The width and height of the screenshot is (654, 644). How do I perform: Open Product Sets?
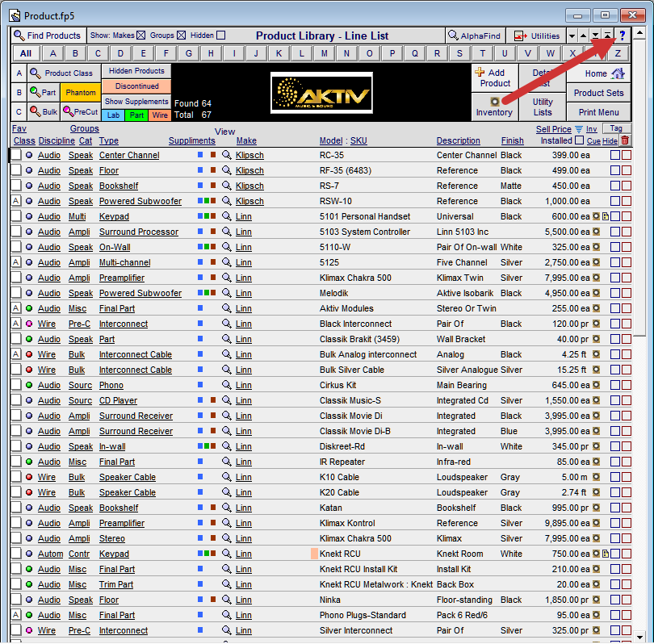tap(598, 93)
